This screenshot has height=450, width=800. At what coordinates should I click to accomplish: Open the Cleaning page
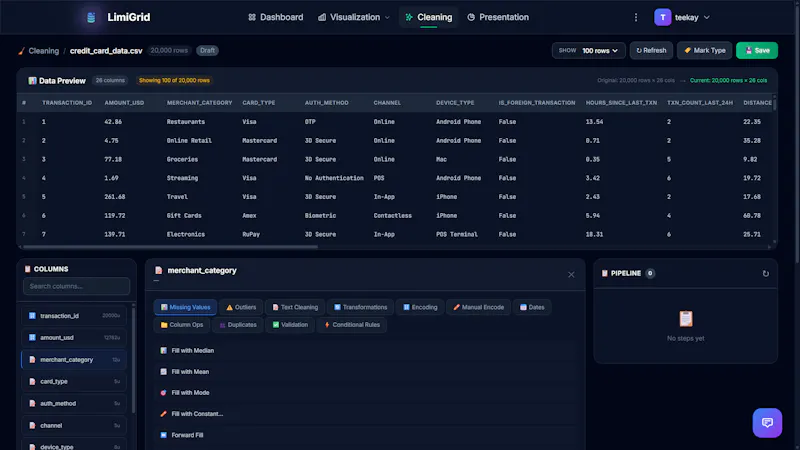tap(429, 17)
